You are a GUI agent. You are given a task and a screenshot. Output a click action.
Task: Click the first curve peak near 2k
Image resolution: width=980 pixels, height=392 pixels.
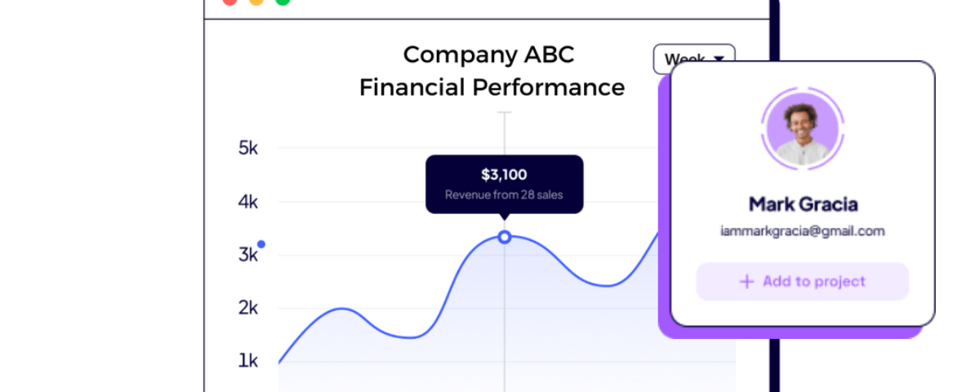343,309
